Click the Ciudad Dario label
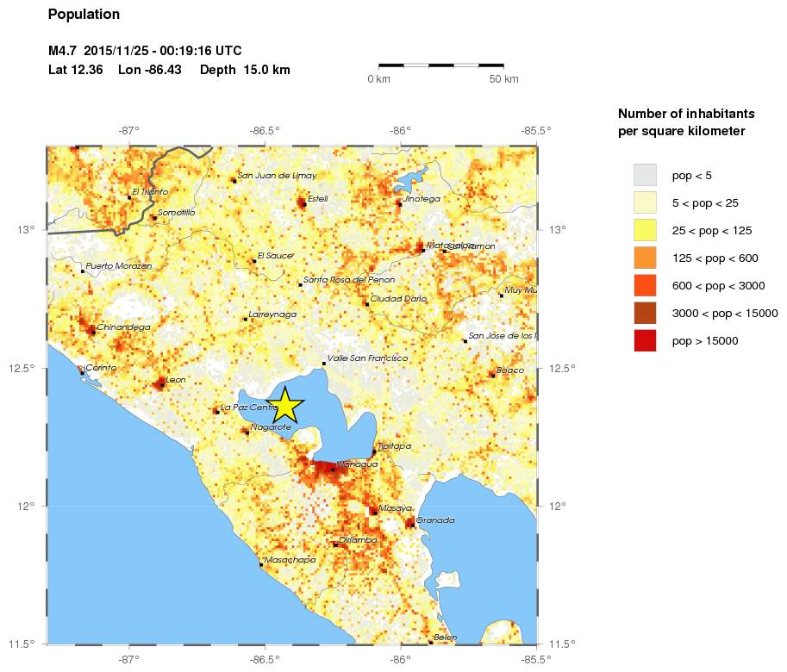The width and height of the screenshot is (787, 672). (x=398, y=298)
